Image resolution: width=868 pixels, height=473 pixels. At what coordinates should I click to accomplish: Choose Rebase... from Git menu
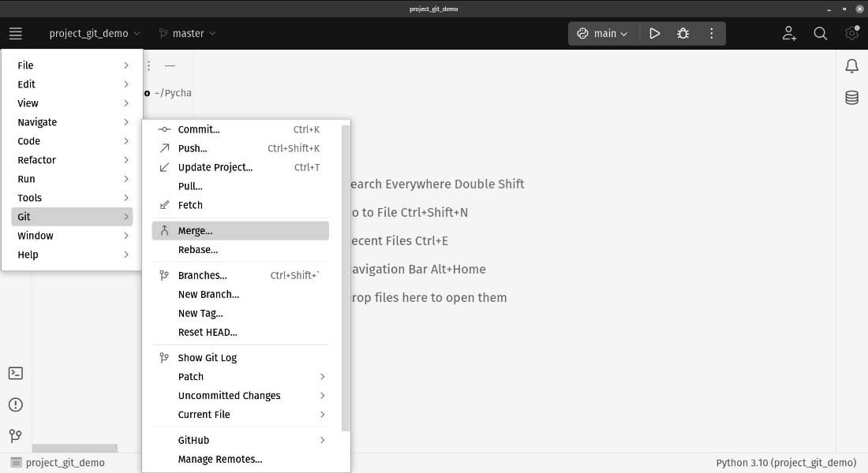point(240,249)
